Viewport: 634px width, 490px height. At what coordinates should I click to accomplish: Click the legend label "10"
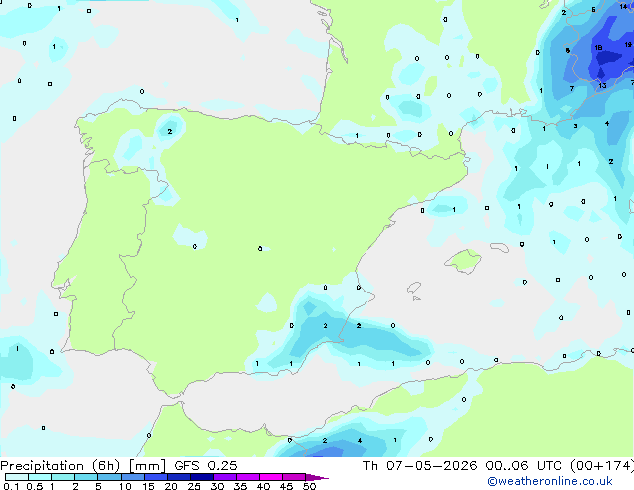pyautogui.click(x=125, y=486)
